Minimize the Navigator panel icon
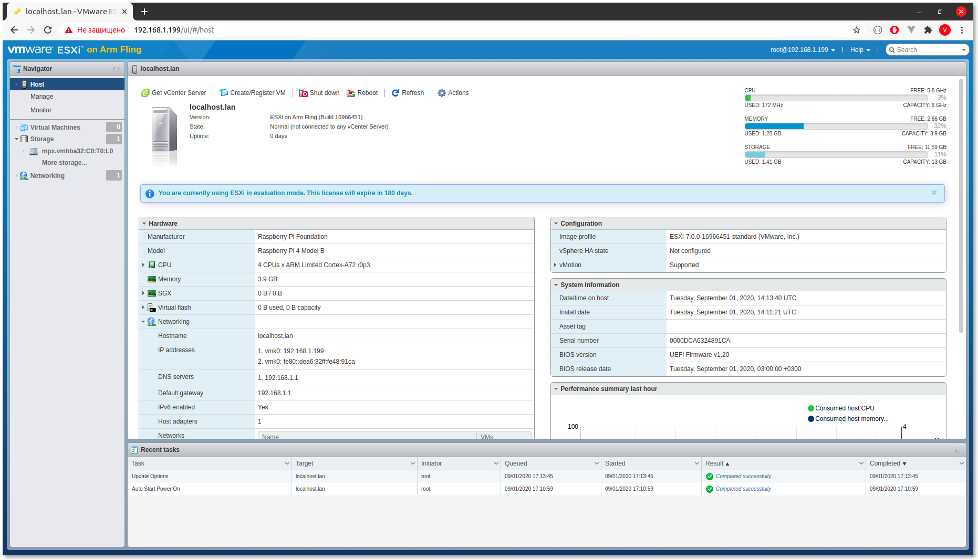 coord(116,69)
